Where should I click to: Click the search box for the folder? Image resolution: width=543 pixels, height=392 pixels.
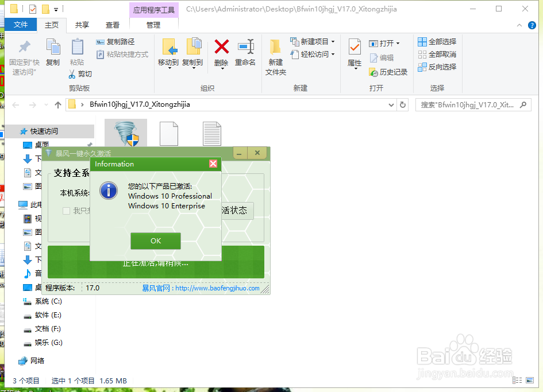[473, 105]
